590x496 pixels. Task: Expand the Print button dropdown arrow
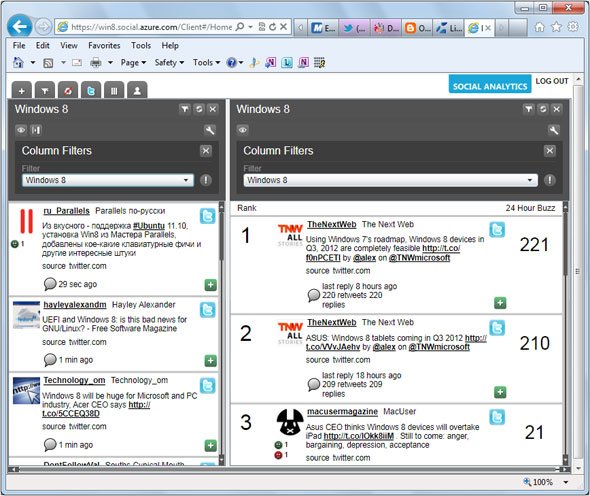click(x=111, y=62)
